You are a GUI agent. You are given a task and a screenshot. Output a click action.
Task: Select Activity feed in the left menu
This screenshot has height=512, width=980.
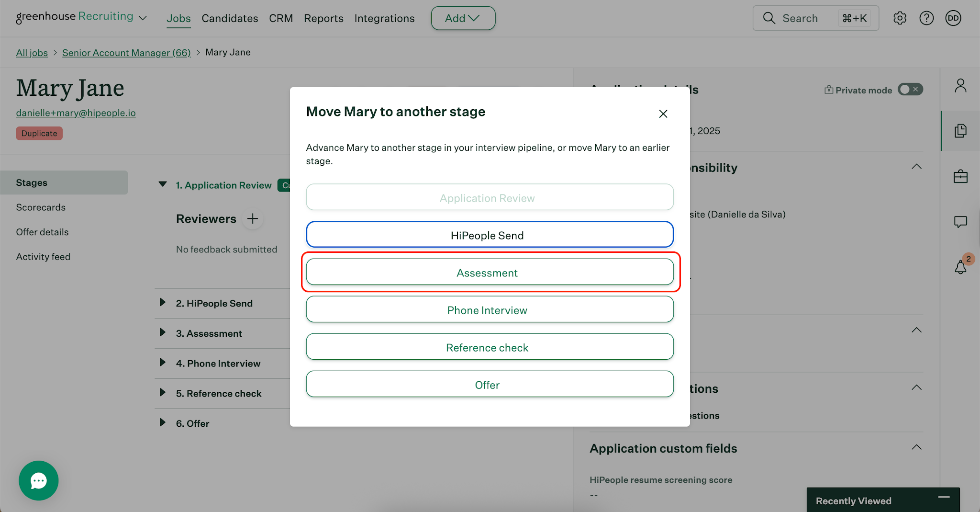pos(43,257)
